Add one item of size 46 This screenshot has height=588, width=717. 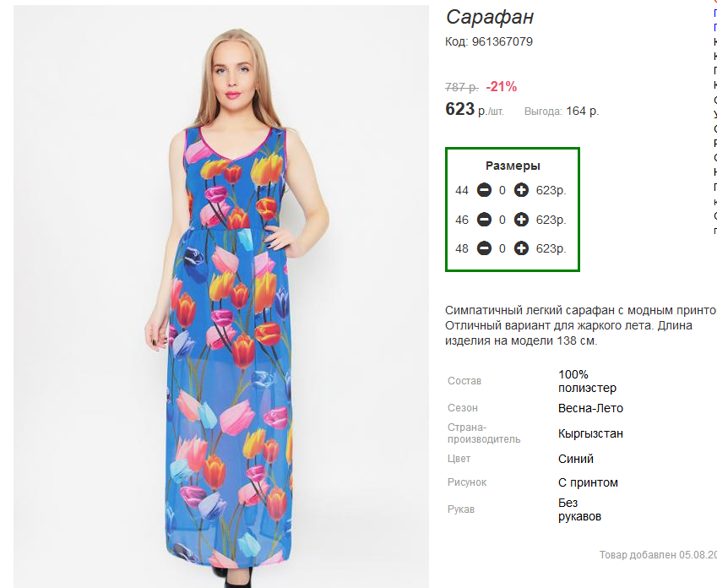click(521, 220)
